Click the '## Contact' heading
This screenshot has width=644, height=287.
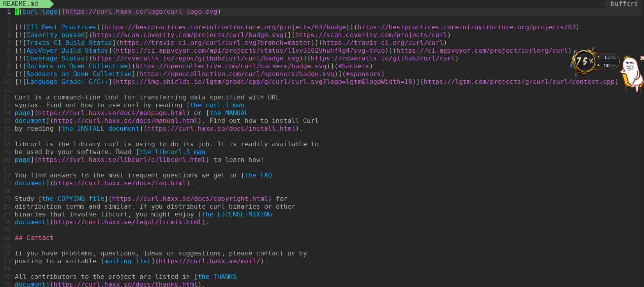pos(34,237)
